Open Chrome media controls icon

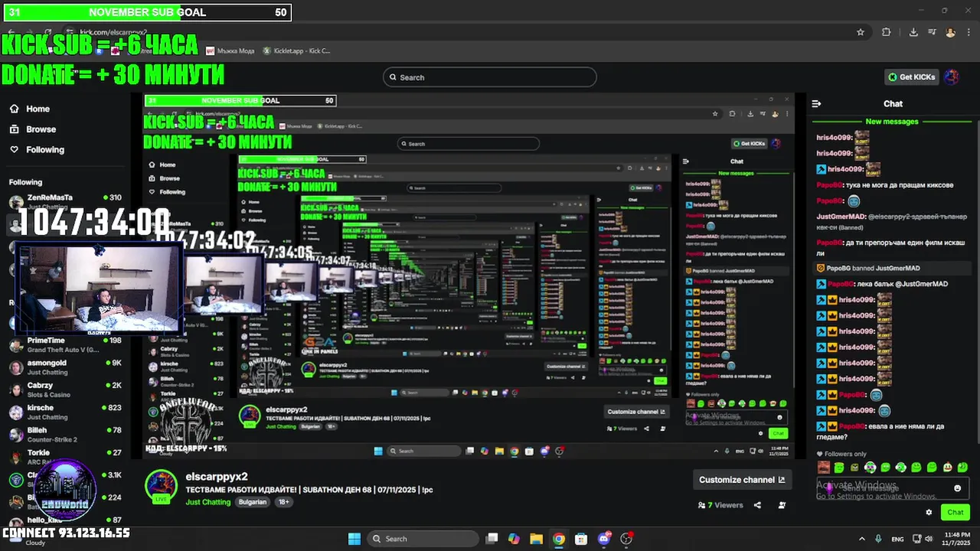[933, 32]
